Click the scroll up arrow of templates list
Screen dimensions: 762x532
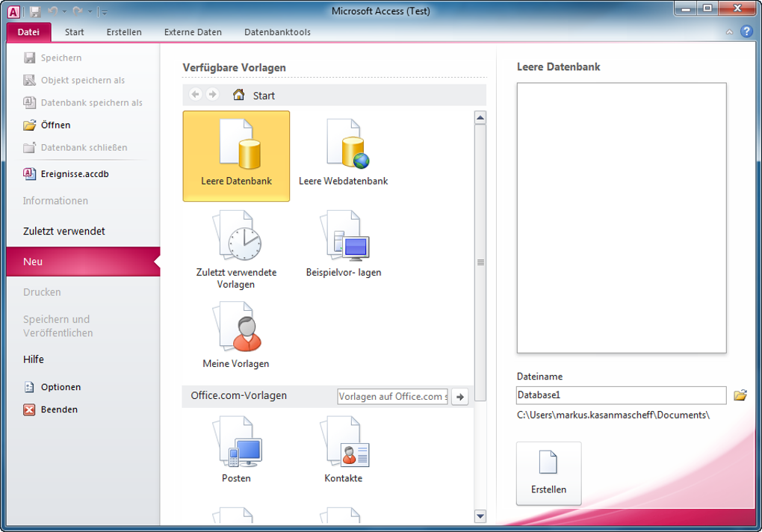click(x=480, y=117)
